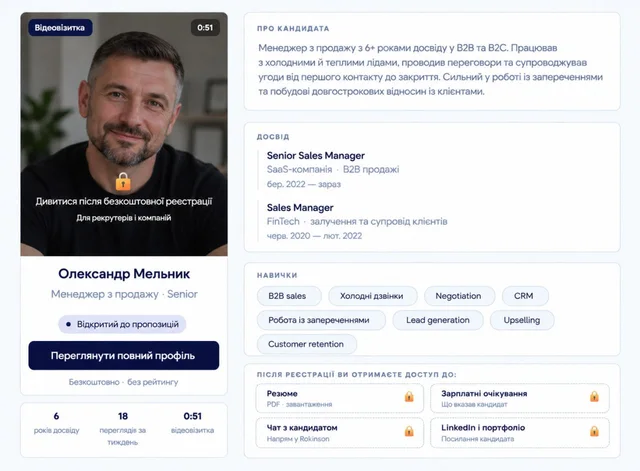Image resolution: width=640 pixels, height=471 pixels.
Task: Click the 18 переглядів за тиждень stat
Action: tap(123, 429)
